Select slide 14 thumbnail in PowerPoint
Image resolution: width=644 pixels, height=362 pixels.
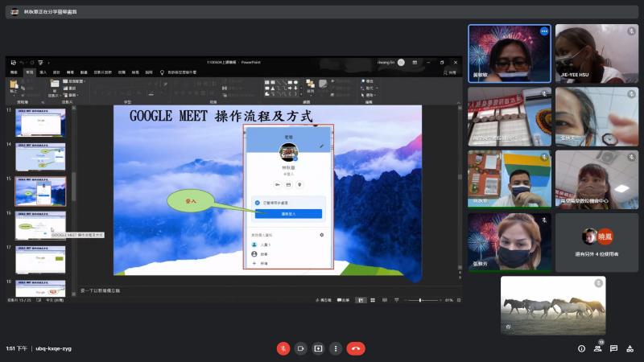pos(40,156)
